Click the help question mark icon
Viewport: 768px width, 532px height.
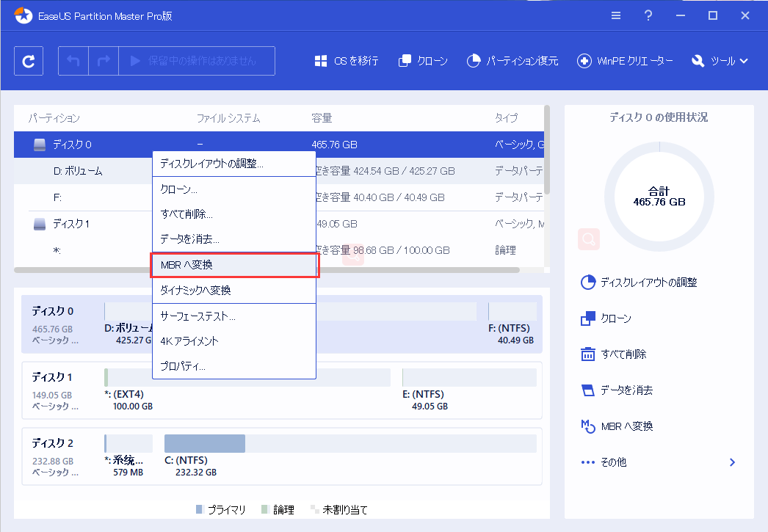(x=648, y=15)
